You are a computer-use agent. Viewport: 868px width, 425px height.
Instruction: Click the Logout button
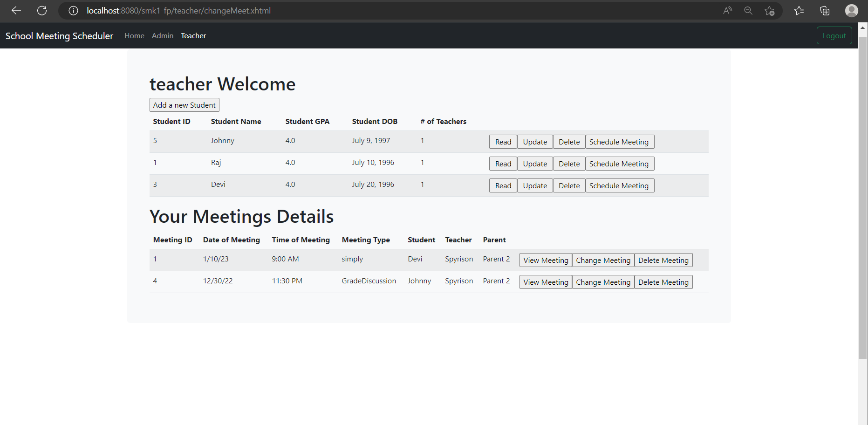tap(834, 36)
